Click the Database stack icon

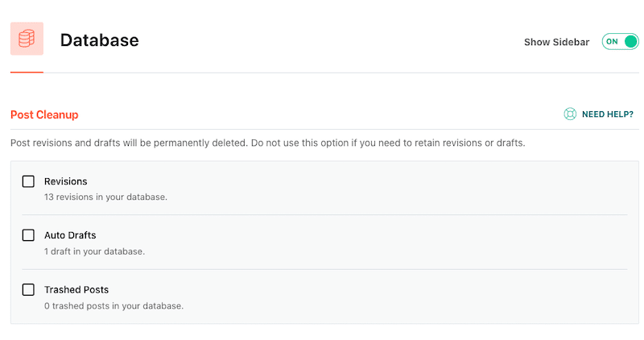coord(27,39)
